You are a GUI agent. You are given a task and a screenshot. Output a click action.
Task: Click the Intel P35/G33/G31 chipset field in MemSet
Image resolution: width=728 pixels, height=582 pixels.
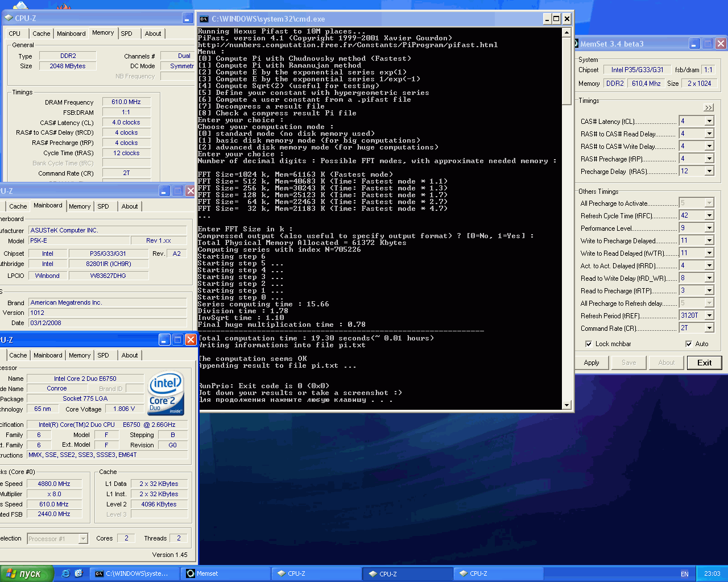[637, 70]
